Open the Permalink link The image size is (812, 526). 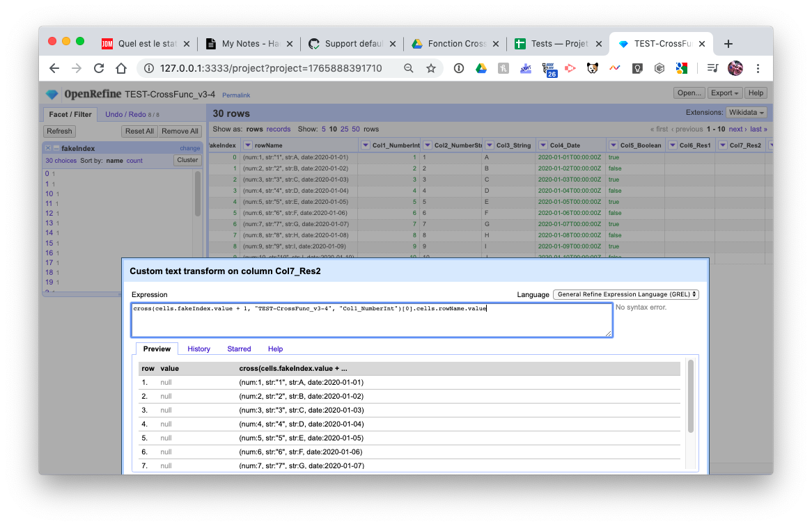pos(236,95)
